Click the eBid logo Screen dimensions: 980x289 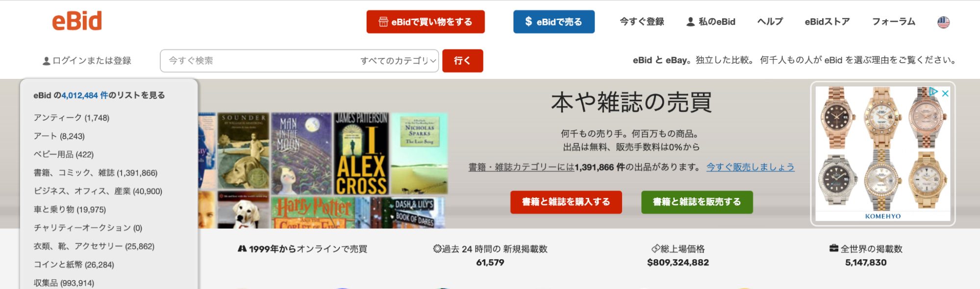tap(77, 21)
